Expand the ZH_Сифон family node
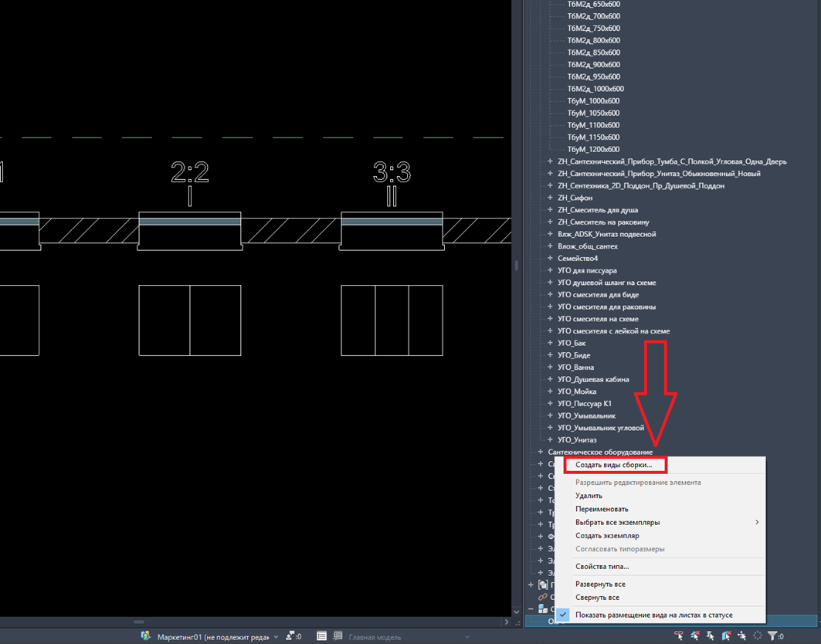This screenshot has height=644, width=821. pyautogui.click(x=550, y=198)
